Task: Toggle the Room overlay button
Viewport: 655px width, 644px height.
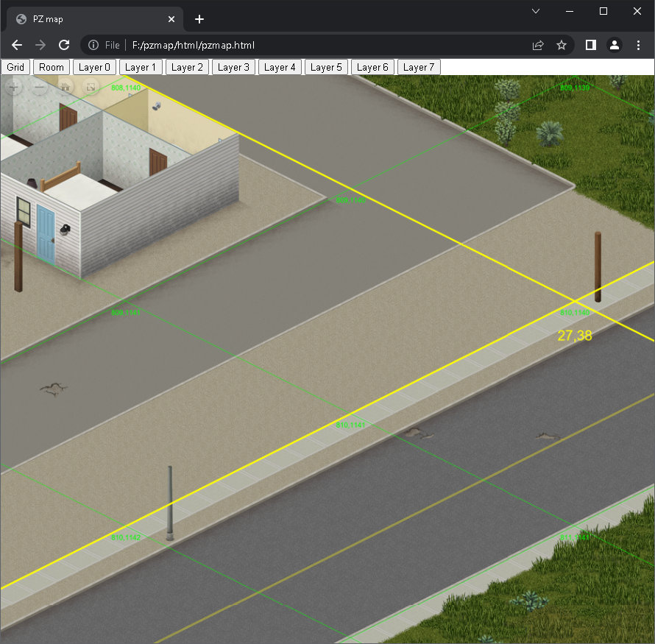Action: 52,67
